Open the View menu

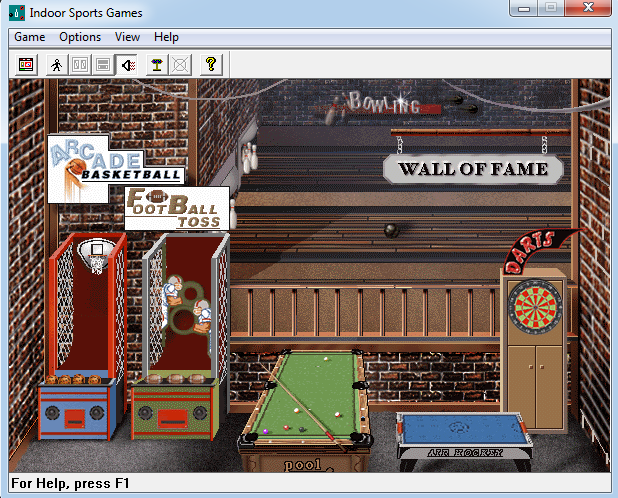click(x=127, y=37)
